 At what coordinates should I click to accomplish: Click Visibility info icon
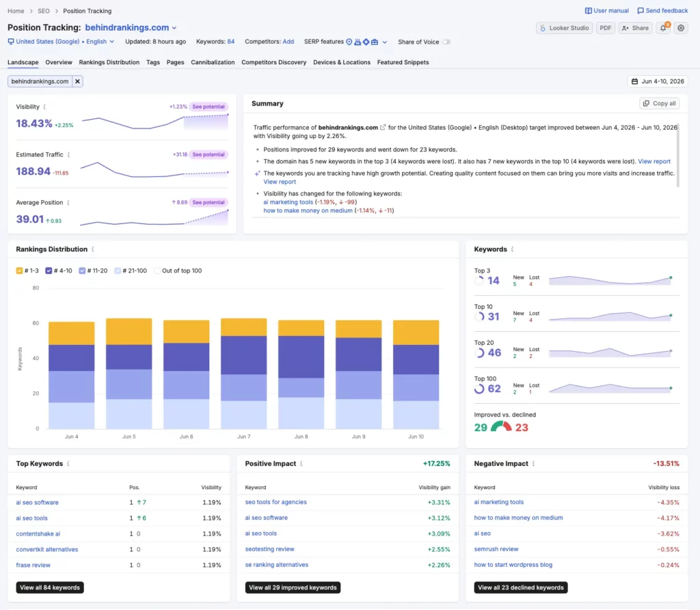[44, 107]
